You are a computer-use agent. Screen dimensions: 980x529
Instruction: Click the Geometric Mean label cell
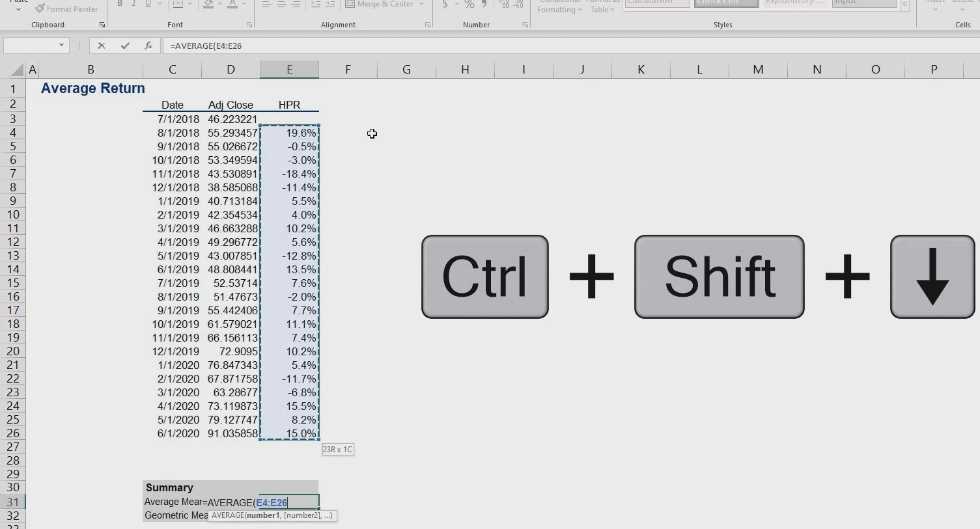click(176, 515)
